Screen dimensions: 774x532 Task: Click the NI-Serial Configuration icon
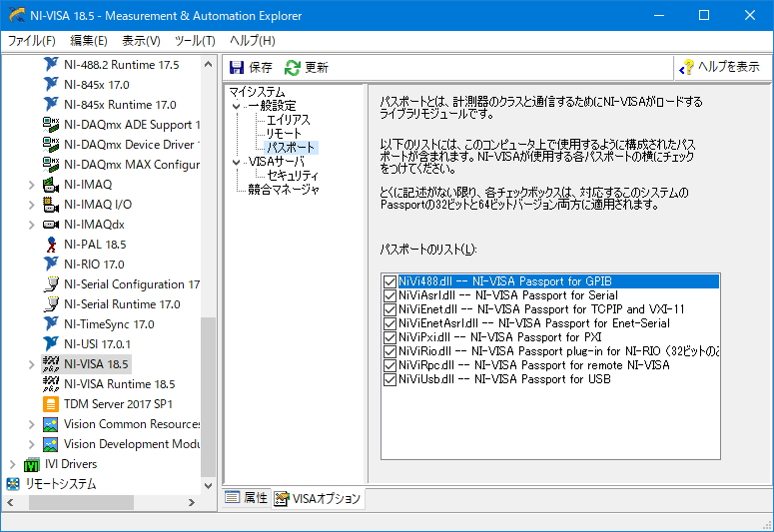click(x=51, y=284)
